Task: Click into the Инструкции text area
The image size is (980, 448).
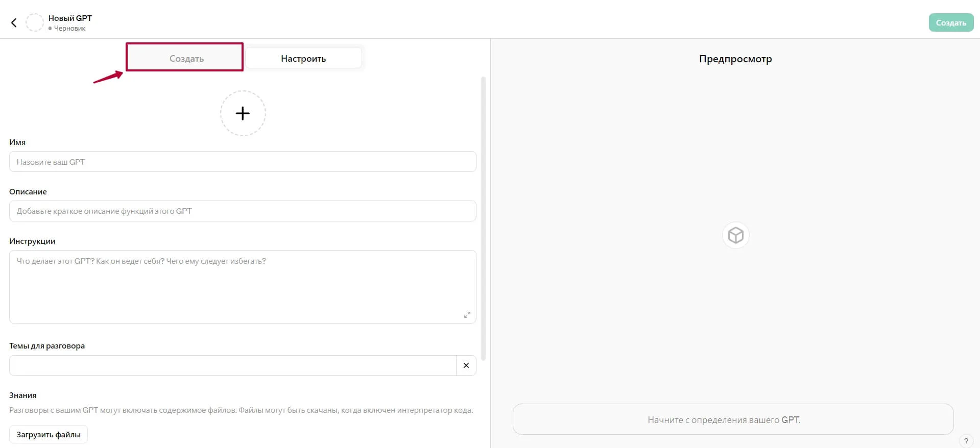Action: coord(243,286)
